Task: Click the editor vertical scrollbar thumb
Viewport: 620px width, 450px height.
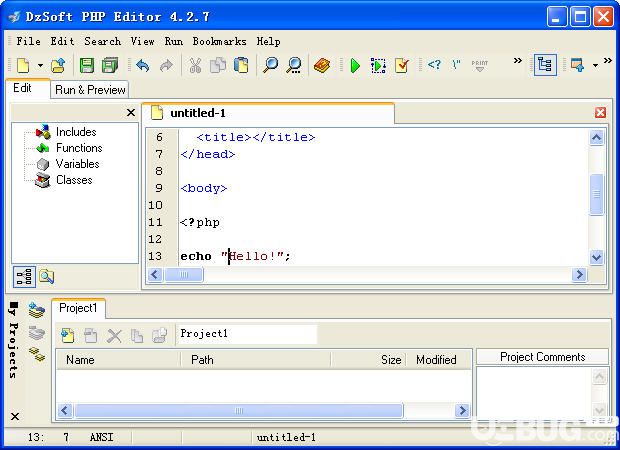Action: coord(596,195)
